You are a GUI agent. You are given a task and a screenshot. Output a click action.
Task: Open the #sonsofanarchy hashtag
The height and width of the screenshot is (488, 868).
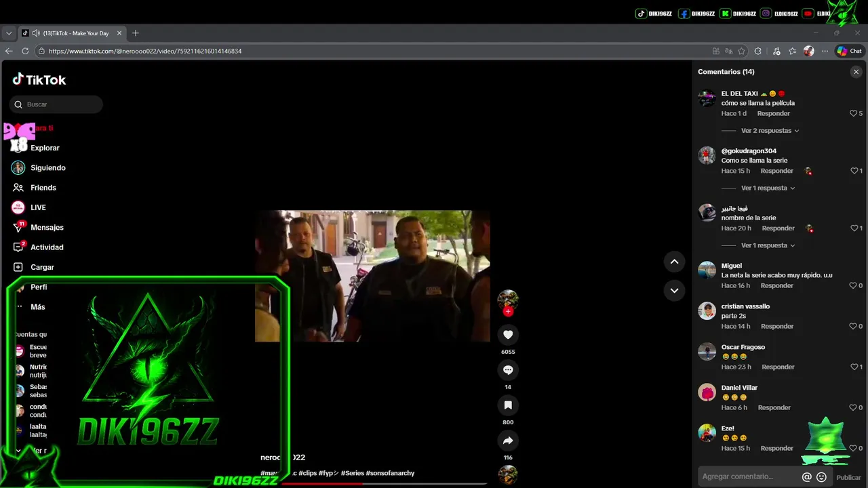tap(390, 473)
